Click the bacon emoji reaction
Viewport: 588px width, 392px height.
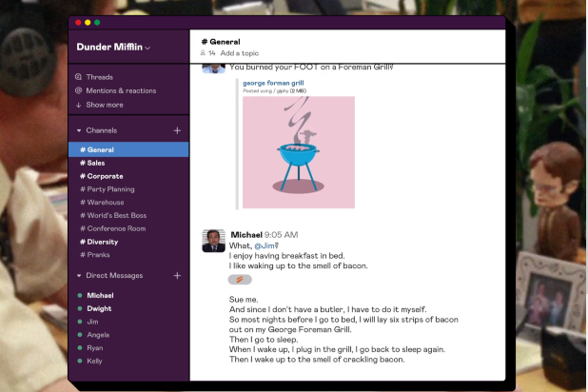[x=240, y=280]
